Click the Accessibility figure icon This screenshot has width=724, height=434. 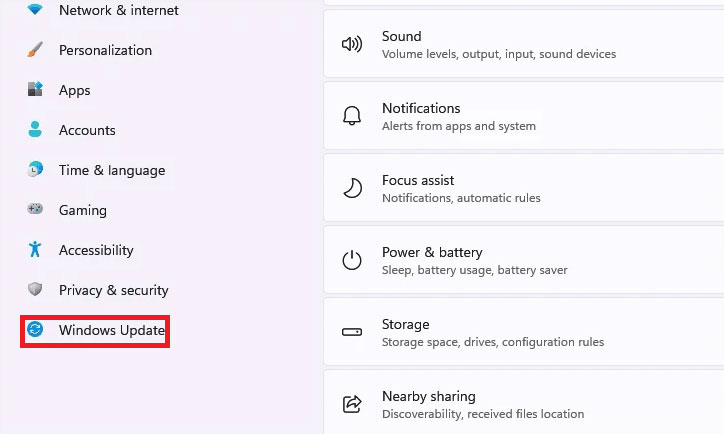pyautogui.click(x=36, y=250)
